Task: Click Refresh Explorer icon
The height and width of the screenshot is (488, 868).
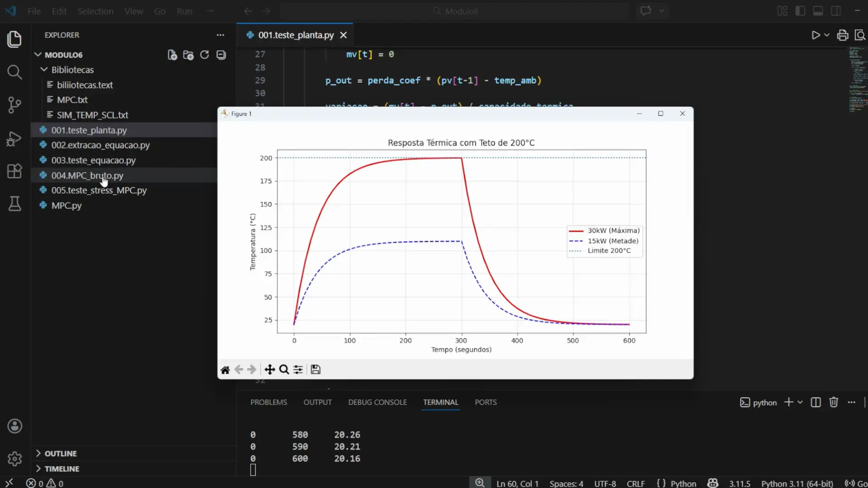Action: click(x=204, y=55)
